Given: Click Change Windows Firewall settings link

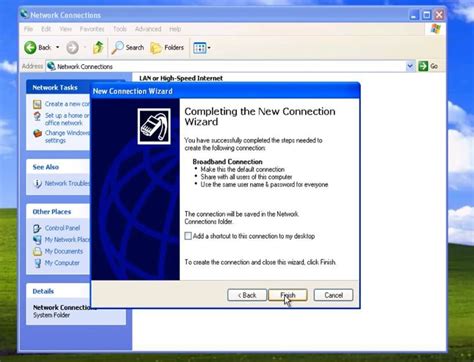Looking at the screenshot, I should click(x=67, y=136).
